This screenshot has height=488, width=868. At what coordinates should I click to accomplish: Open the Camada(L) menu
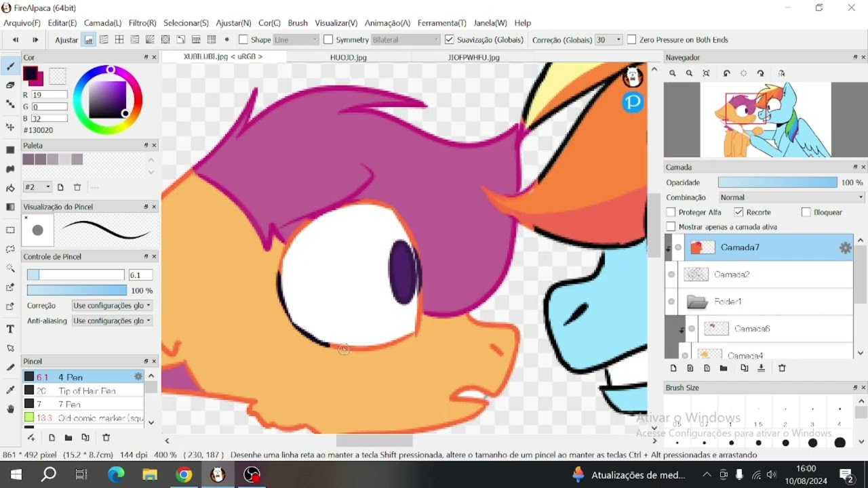102,23
